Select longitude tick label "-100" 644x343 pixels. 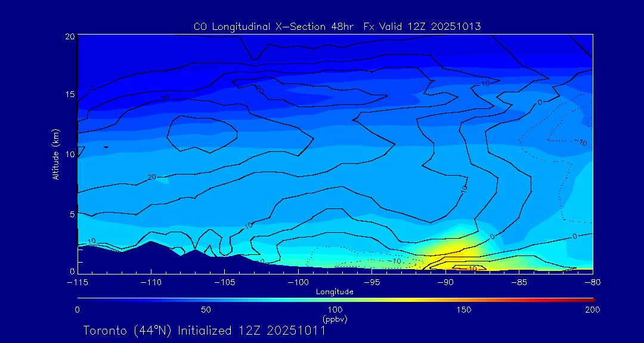click(298, 283)
